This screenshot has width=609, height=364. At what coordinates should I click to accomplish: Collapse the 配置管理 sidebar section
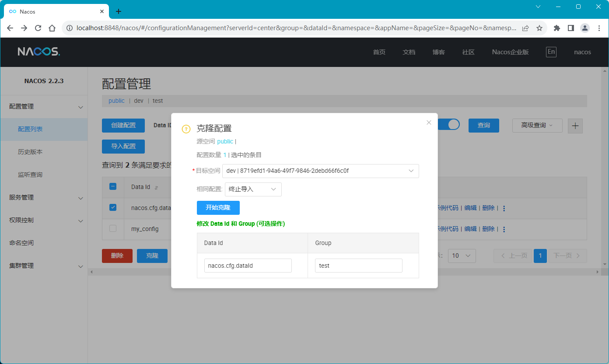[44, 107]
